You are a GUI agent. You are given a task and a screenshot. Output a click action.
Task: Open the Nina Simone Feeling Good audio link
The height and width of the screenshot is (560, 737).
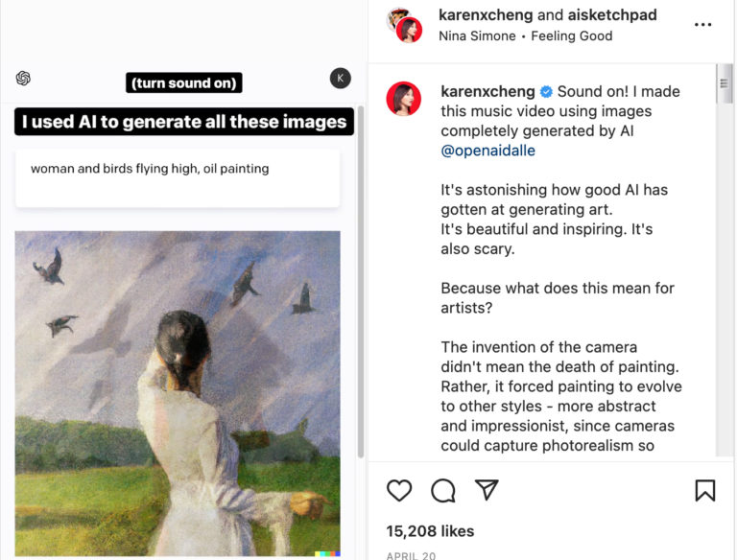(525, 36)
